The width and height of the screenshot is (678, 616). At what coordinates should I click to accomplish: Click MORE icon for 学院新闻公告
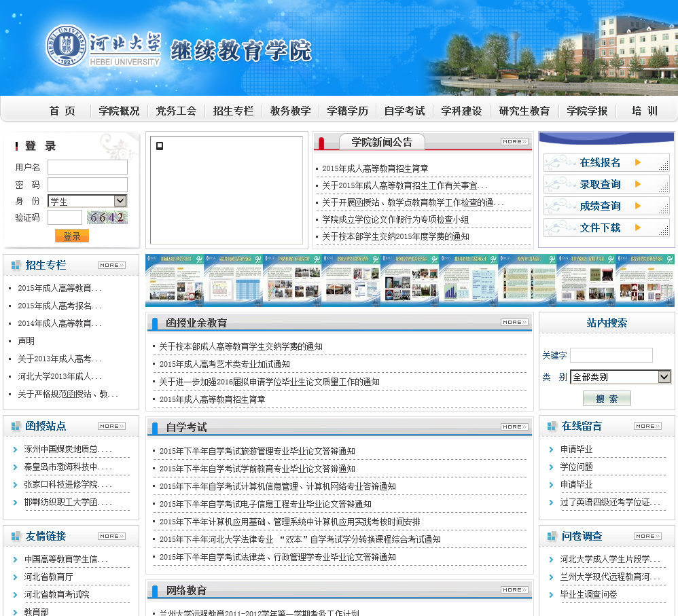point(514,142)
